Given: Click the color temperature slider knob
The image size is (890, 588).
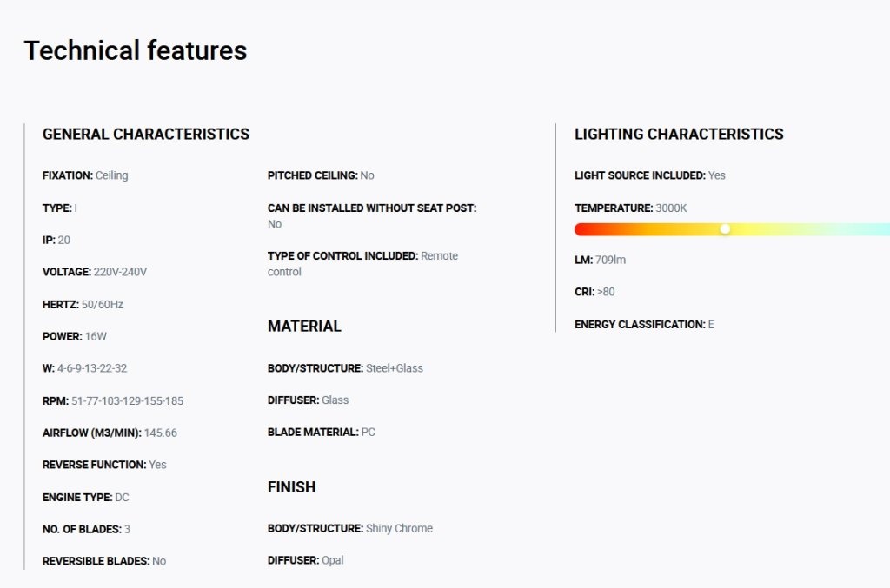Looking at the screenshot, I should click(x=725, y=229).
